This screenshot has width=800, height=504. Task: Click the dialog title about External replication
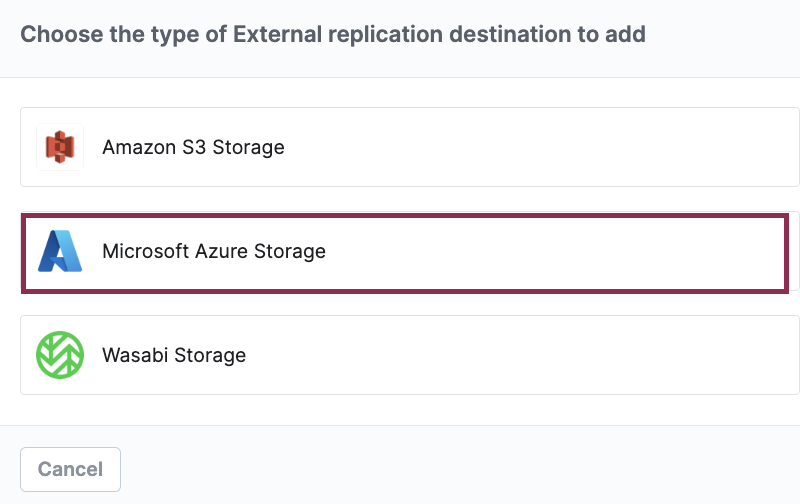click(x=333, y=35)
